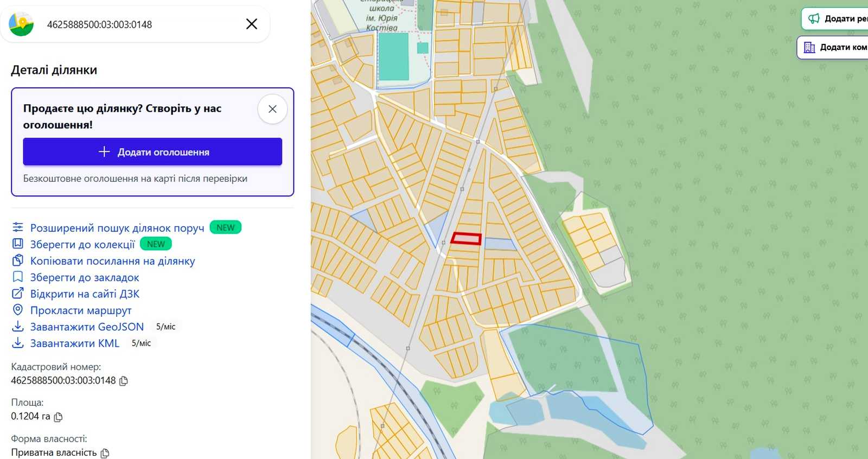Select 'Зберегти до колекції' link
Viewport: 868px width, 459px height.
click(82, 245)
